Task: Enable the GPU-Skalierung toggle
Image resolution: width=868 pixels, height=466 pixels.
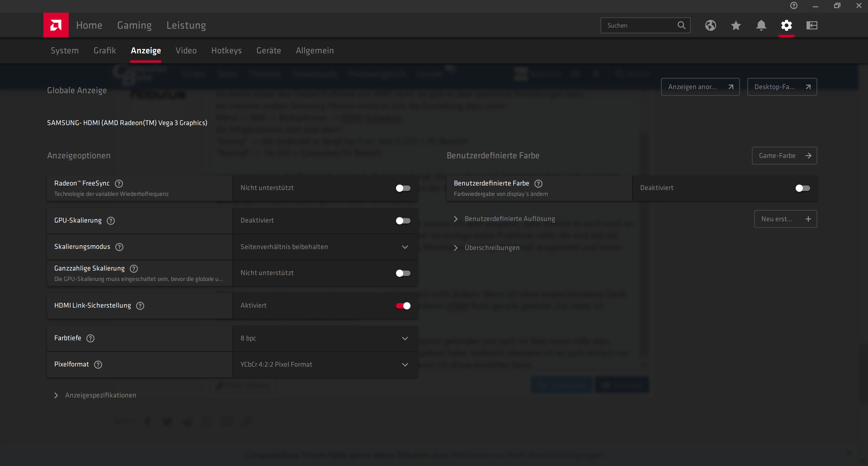Action: point(403,221)
